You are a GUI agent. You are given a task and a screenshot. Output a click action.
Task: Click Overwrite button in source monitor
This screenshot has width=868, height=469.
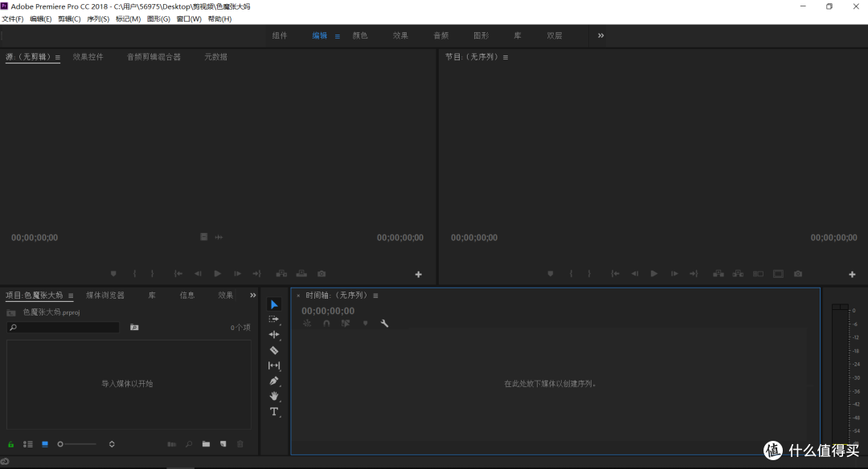(x=301, y=274)
